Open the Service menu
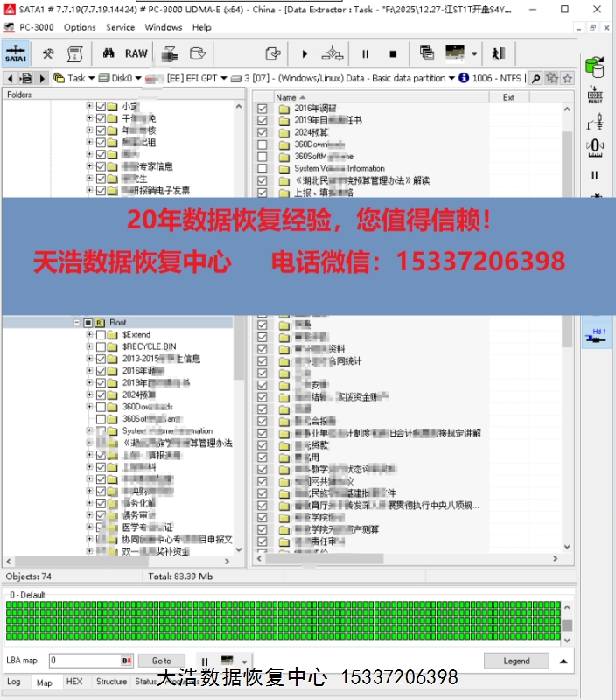The height and width of the screenshot is (700, 616). click(x=121, y=27)
